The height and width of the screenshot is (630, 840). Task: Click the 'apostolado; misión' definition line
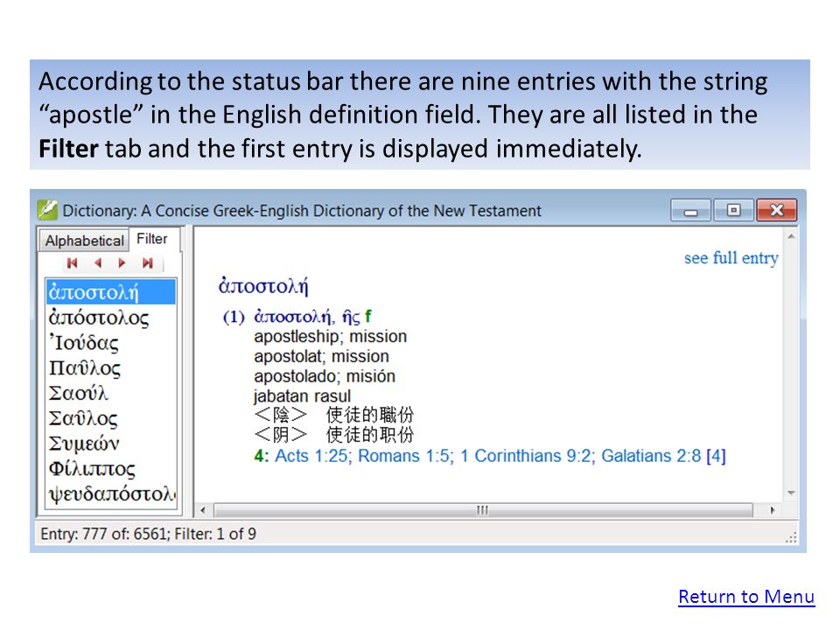tap(325, 376)
